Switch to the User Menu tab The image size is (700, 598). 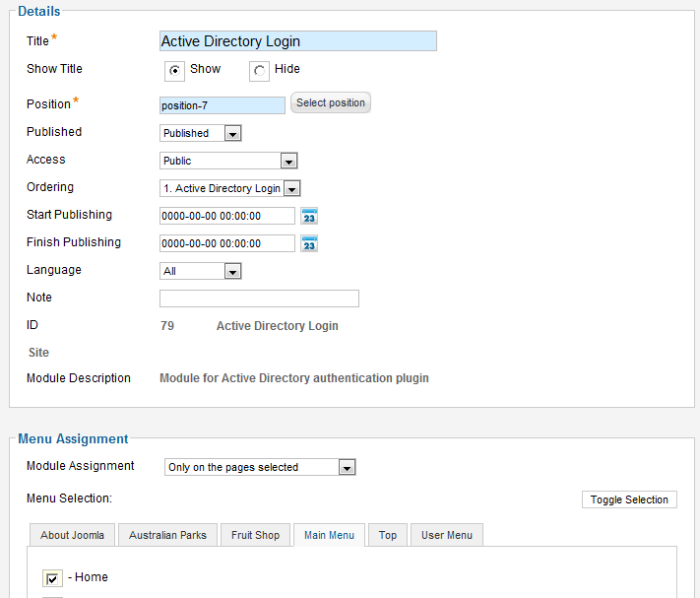click(x=447, y=535)
